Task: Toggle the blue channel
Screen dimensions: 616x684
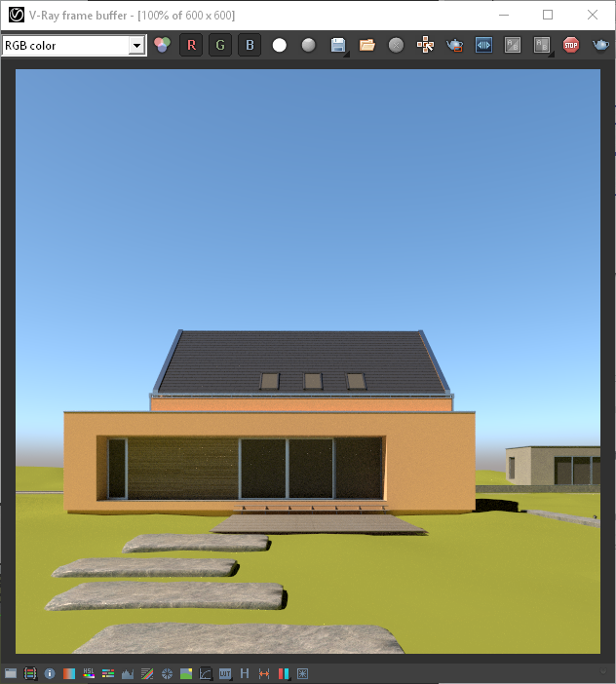Action: tap(250, 45)
